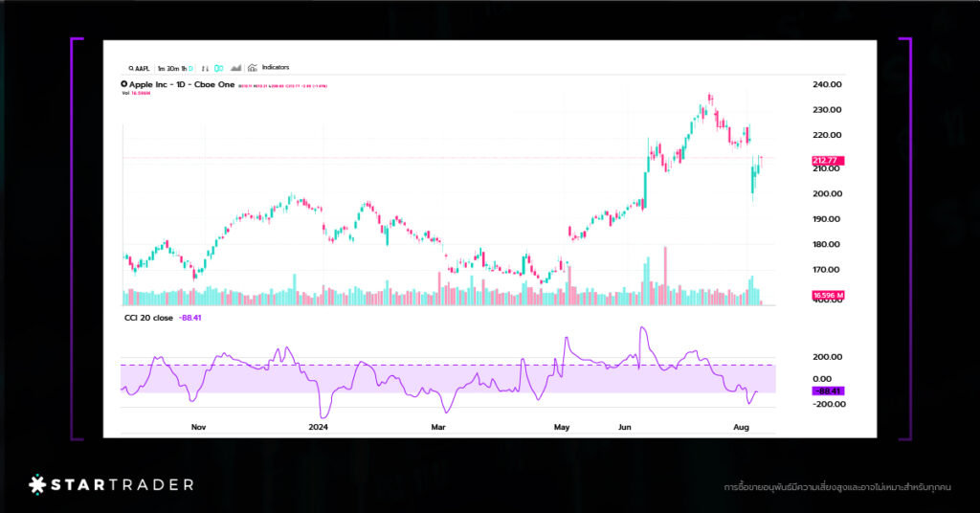Click the up-down arrows compare icon
980x513 pixels.
pyautogui.click(x=205, y=68)
